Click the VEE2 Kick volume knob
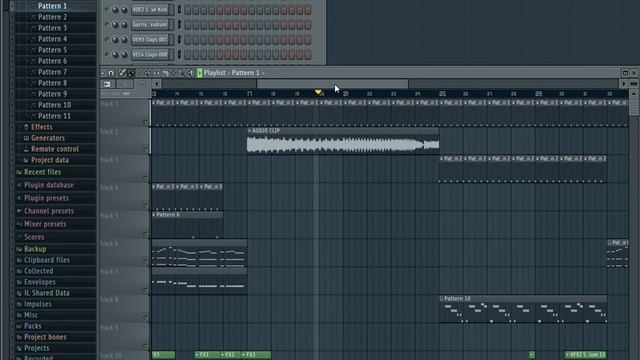Screen dimensions: 640x360 (124, 10)
